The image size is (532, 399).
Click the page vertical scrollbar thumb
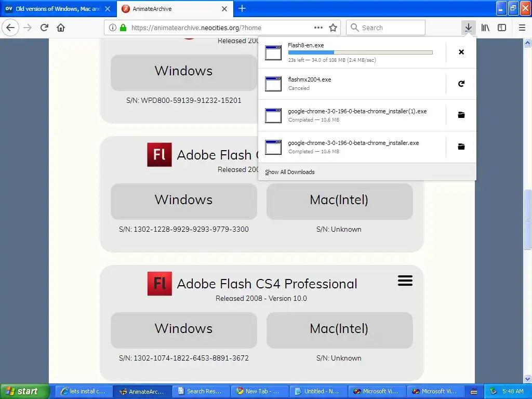click(x=527, y=219)
